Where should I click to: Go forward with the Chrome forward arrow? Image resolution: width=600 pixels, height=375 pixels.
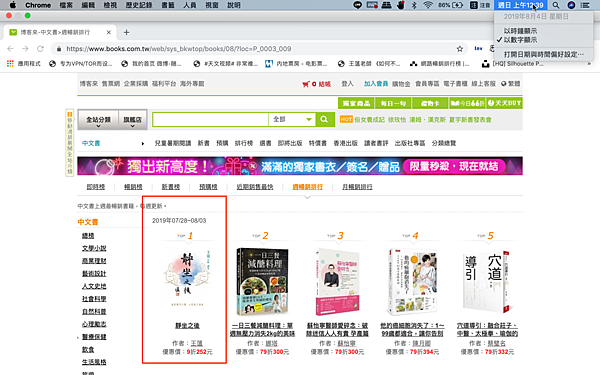click(25, 49)
